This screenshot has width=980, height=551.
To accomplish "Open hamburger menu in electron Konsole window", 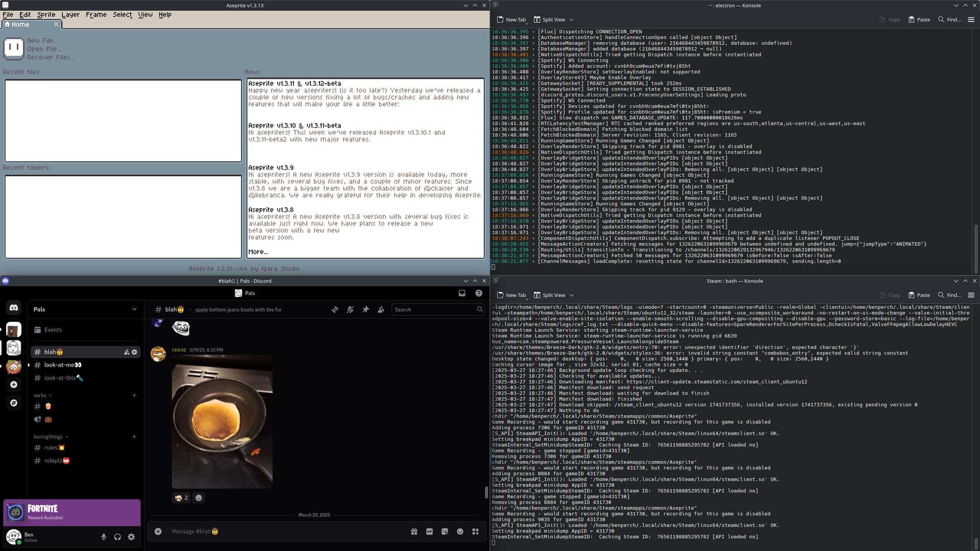I will 971,19.
